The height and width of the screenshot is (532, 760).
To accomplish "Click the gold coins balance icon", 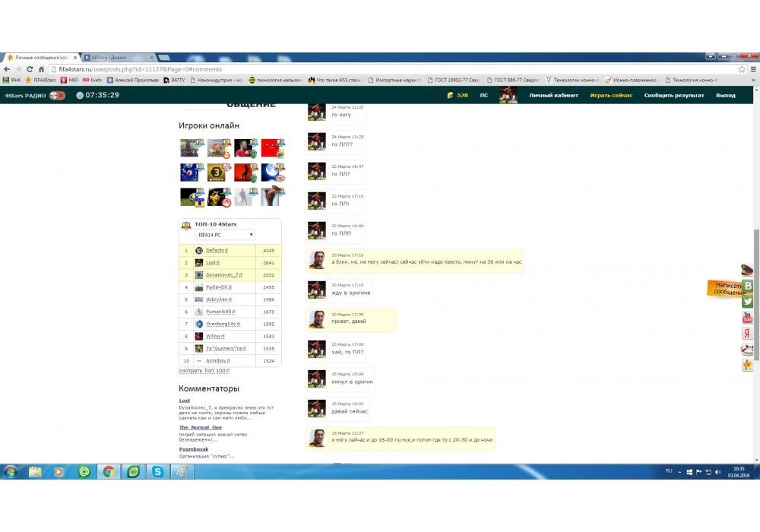I will pyautogui.click(x=450, y=96).
